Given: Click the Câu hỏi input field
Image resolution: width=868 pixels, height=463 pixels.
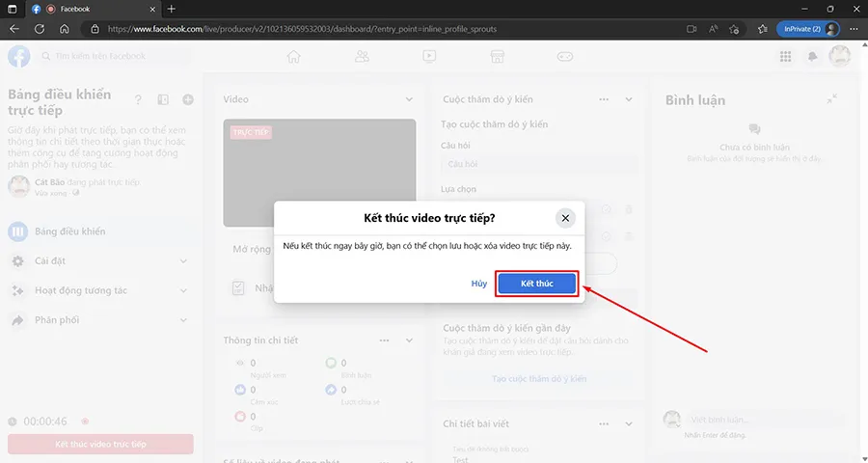Looking at the screenshot, I should [x=539, y=165].
